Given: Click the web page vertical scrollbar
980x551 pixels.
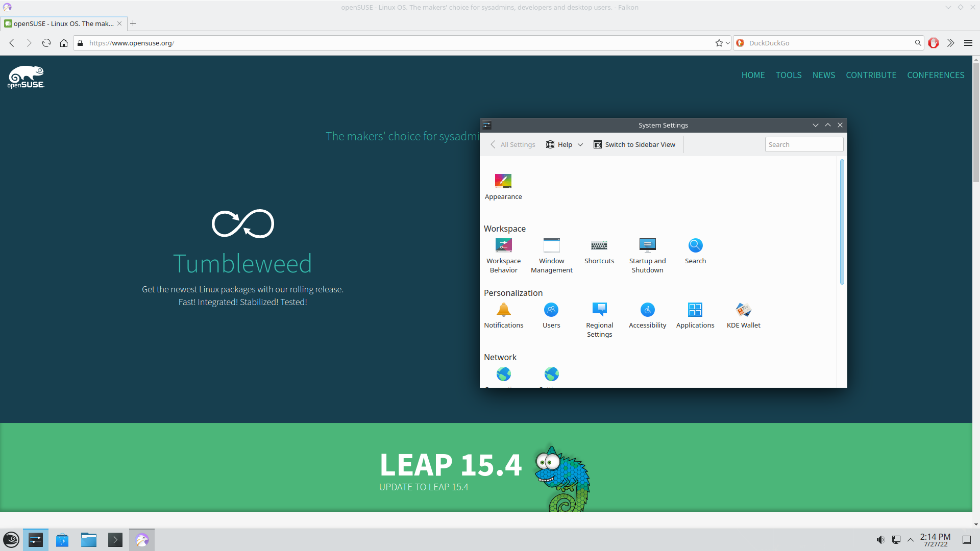Looking at the screenshot, I should pyautogui.click(x=976, y=122).
